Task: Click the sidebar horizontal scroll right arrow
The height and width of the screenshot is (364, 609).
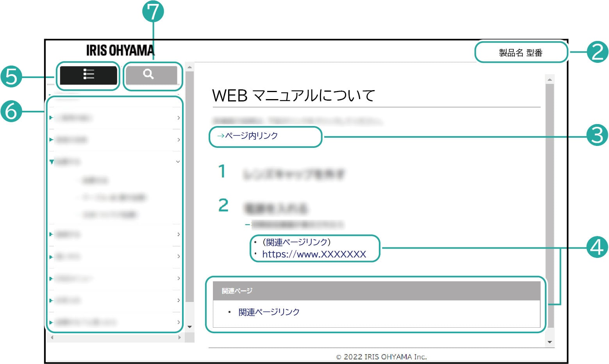Action: pyautogui.click(x=179, y=337)
